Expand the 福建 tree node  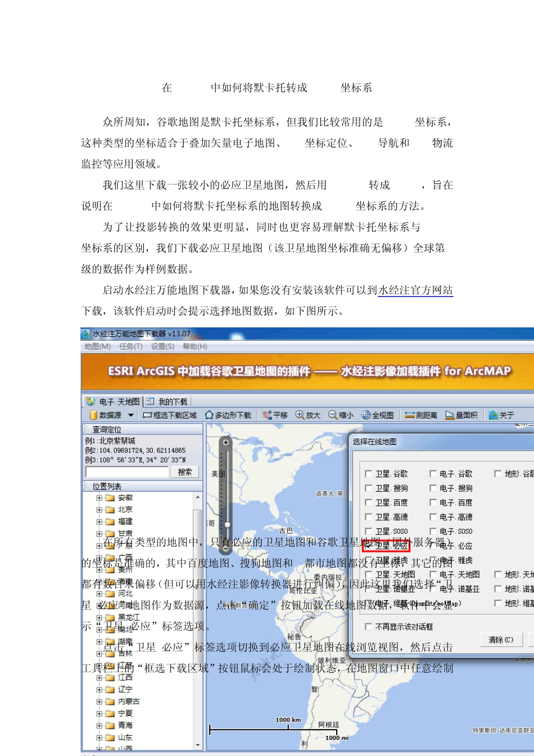coord(99,521)
